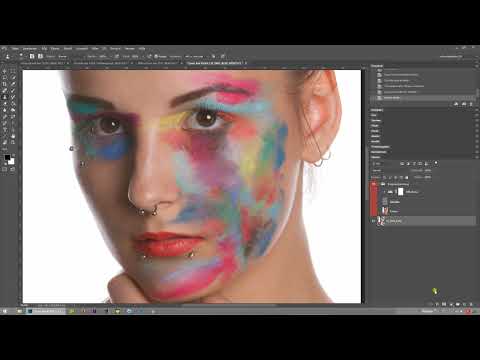Select the Hand tool

click(x=13, y=136)
